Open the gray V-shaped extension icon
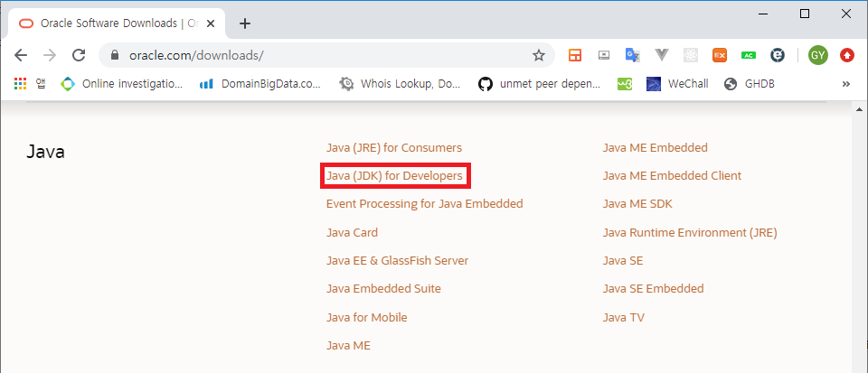The height and width of the screenshot is (373, 868). coord(662,55)
